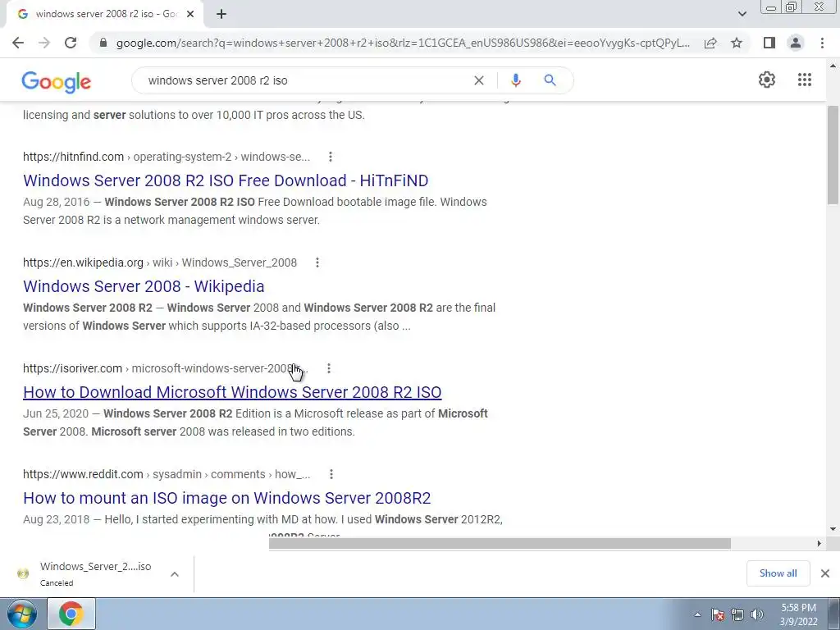The width and height of the screenshot is (840, 630).
Task: Click the www.reddit.com breadcrumb URL
Action: 167,474
